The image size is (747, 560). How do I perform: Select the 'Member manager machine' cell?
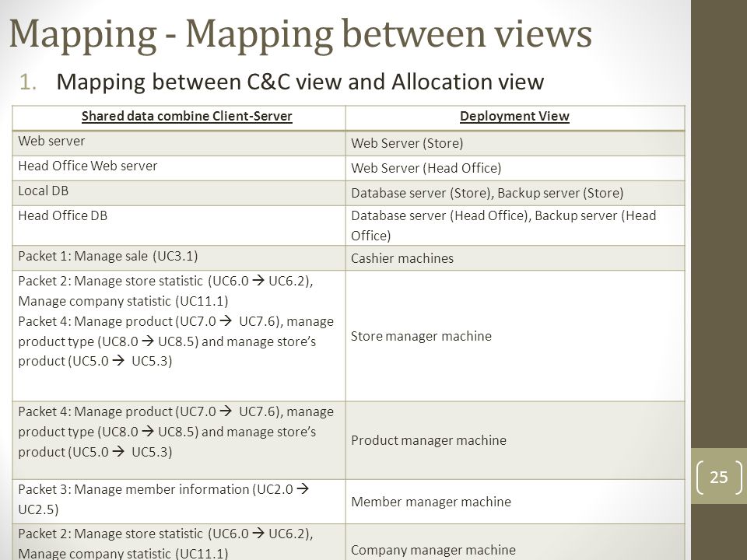tap(515, 502)
